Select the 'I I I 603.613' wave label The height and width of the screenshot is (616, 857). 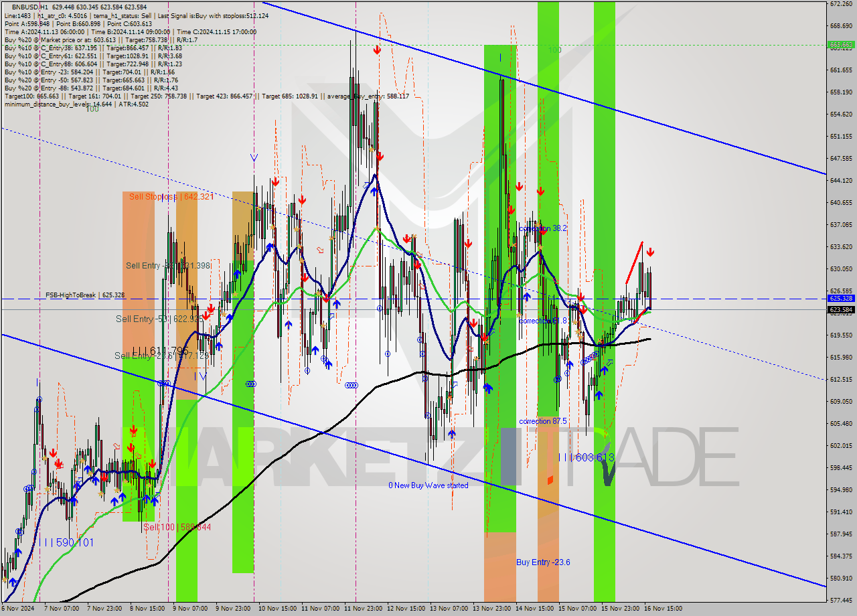pyautogui.click(x=587, y=457)
